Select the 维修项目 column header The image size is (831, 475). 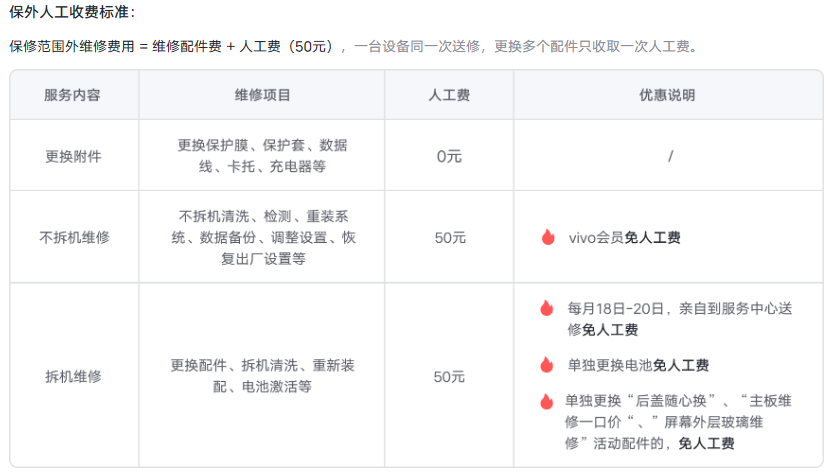[263, 95]
